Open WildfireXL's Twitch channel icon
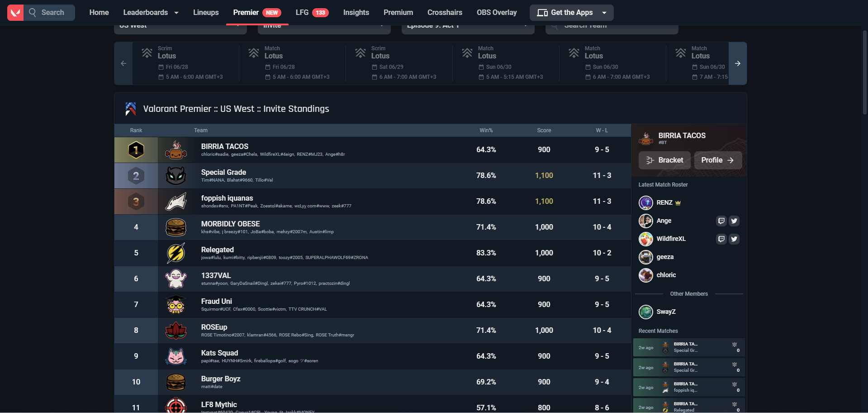 (x=721, y=239)
